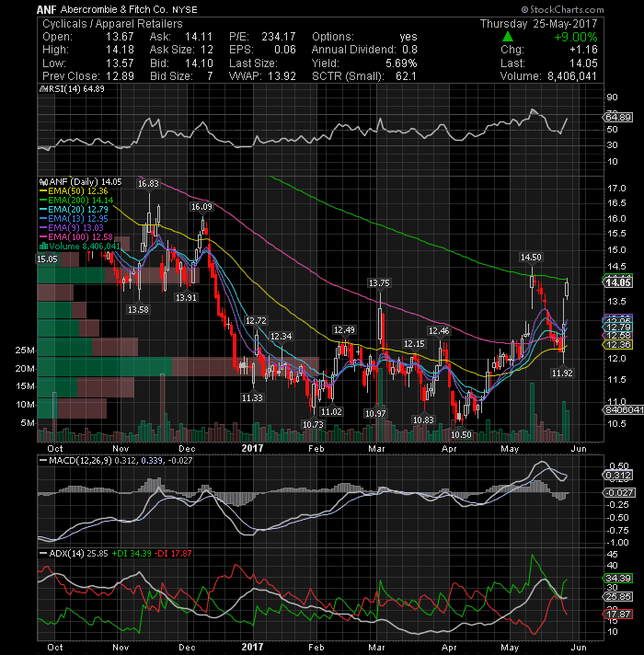The width and height of the screenshot is (644, 655).
Task: Click the 12.72 price label
Action: (256, 321)
